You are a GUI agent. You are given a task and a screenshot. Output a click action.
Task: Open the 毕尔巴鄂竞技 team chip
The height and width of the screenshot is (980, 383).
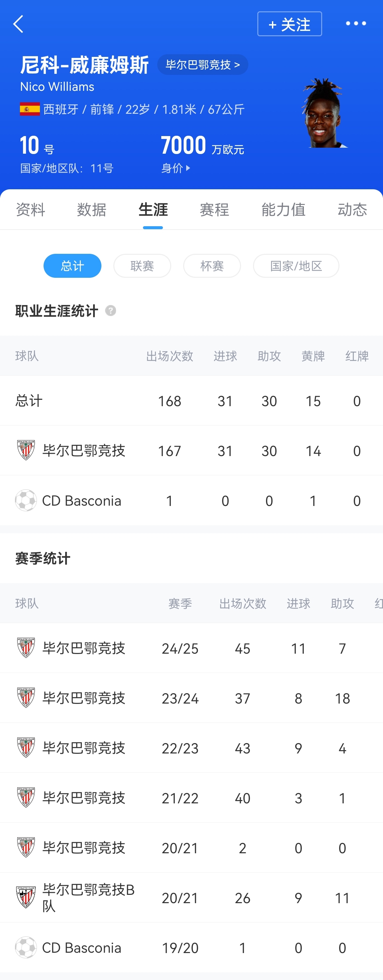pyautogui.click(x=202, y=65)
